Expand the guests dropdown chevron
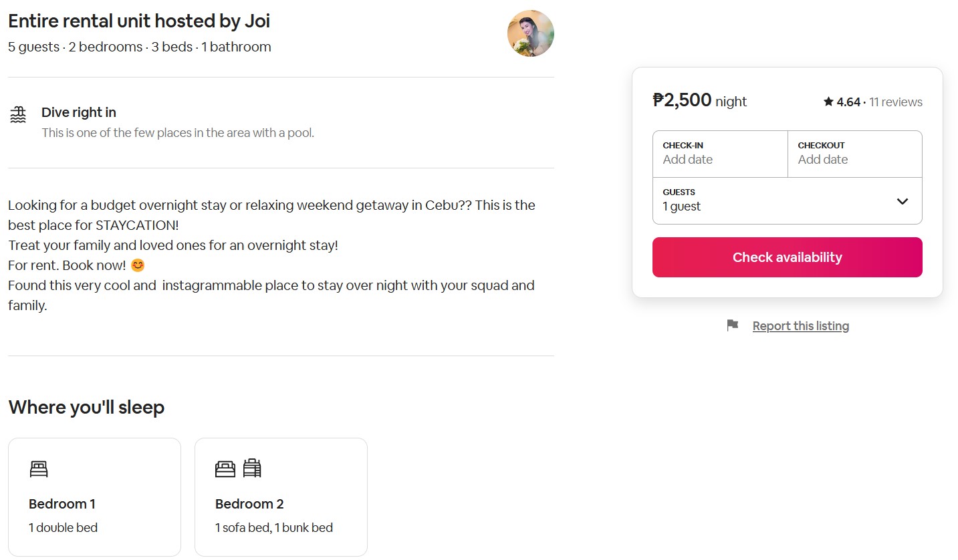This screenshot has height=560, width=958. tap(902, 201)
